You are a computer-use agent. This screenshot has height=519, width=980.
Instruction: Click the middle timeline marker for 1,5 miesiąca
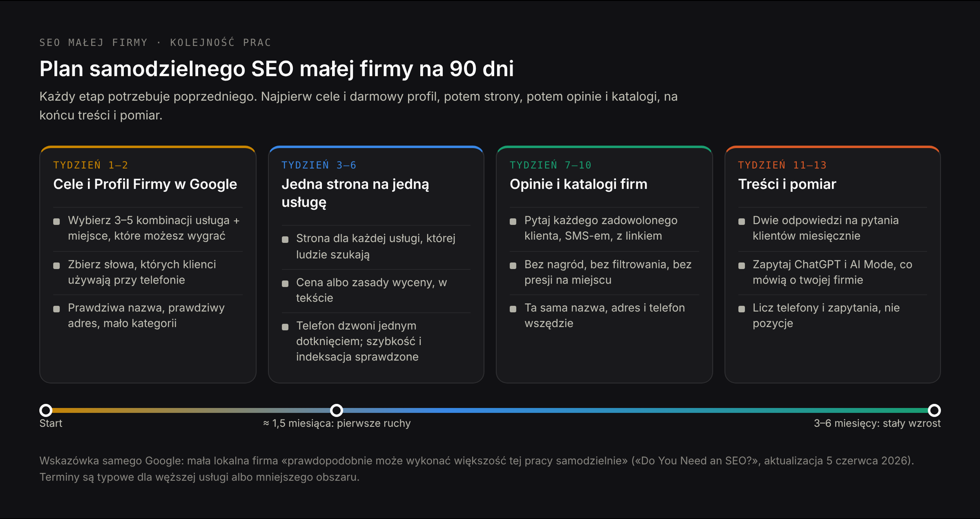point(336,410)
